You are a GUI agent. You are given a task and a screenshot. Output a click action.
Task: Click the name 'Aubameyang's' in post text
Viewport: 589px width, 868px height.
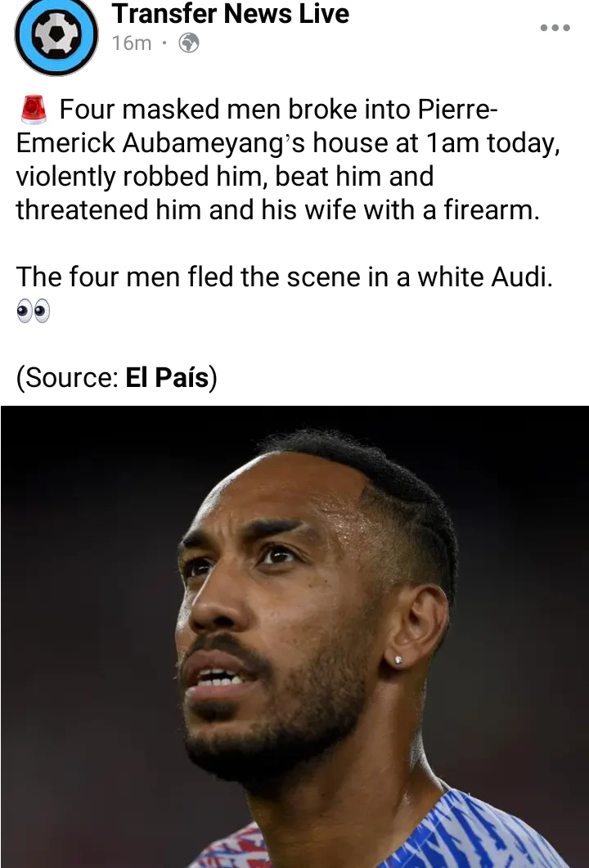(x=213, y=143)
